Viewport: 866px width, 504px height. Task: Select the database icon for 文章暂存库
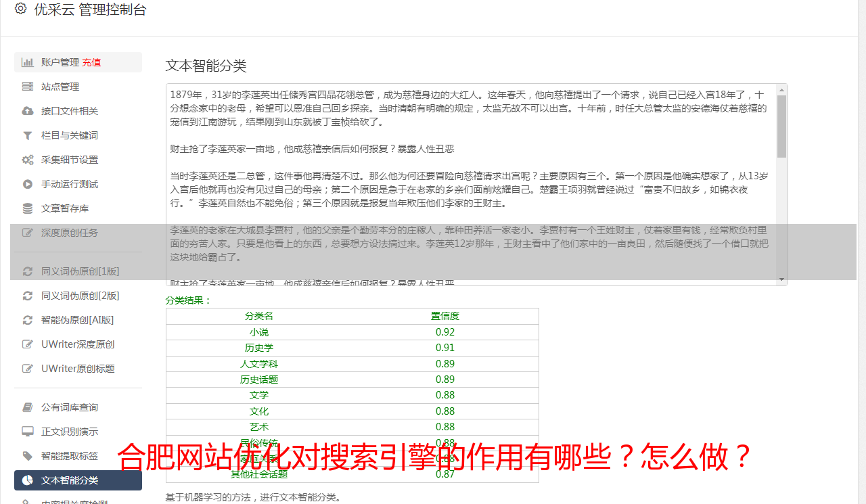coord(28,208)
